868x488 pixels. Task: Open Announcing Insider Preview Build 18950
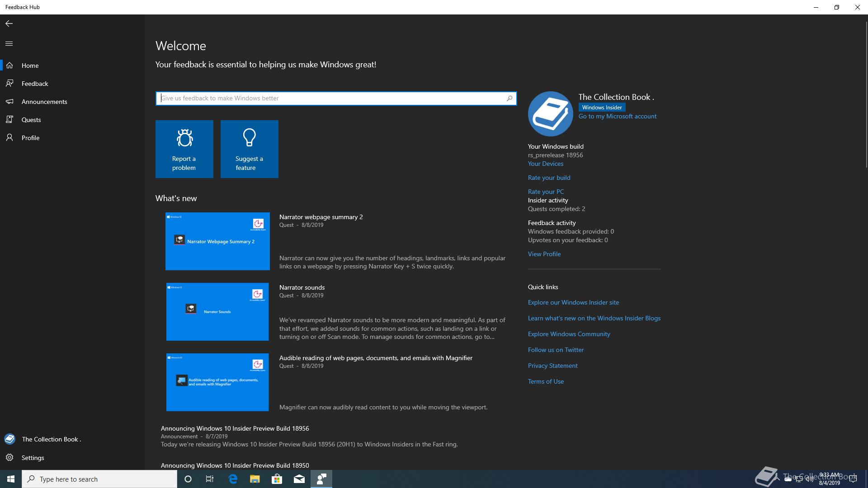coord(235,465)
